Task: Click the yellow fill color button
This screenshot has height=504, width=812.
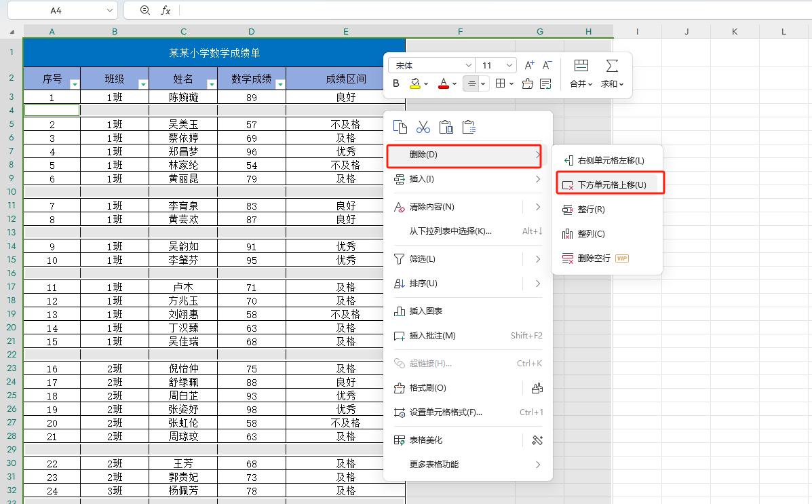Action: coord(414,83)
